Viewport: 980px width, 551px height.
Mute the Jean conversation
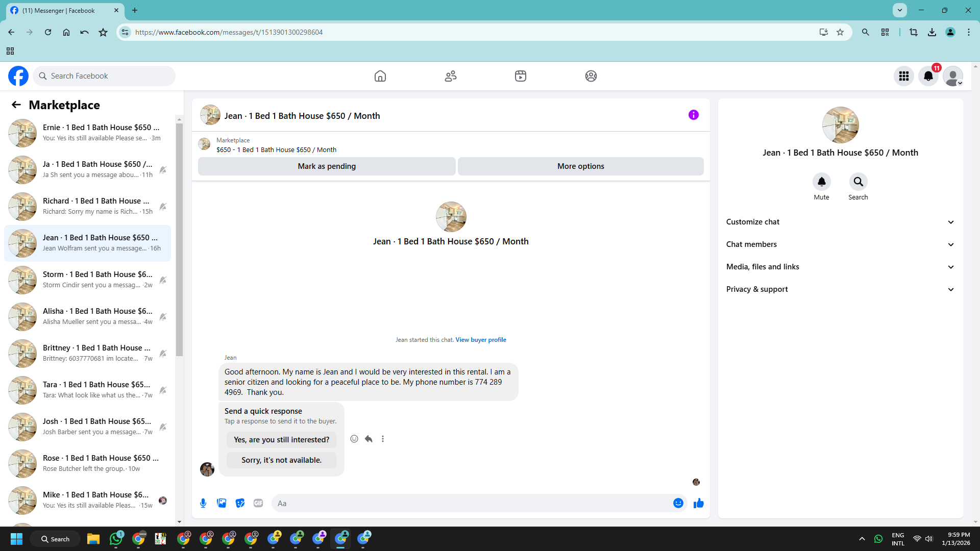[821, 182]
